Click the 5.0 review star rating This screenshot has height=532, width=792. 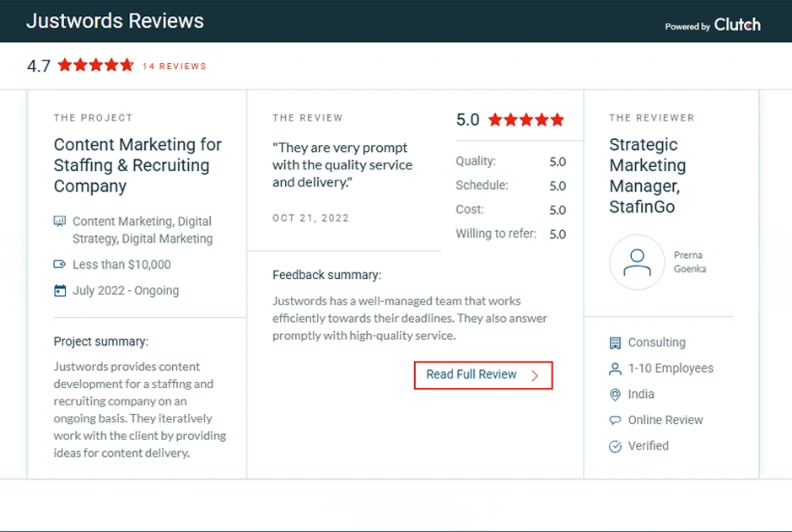coord(525,120)
